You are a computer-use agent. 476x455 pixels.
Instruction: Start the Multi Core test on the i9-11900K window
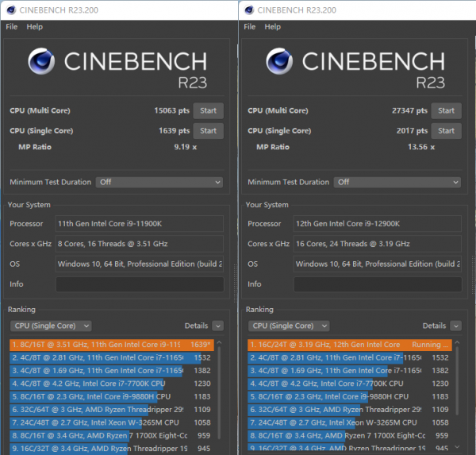[208, 110]
